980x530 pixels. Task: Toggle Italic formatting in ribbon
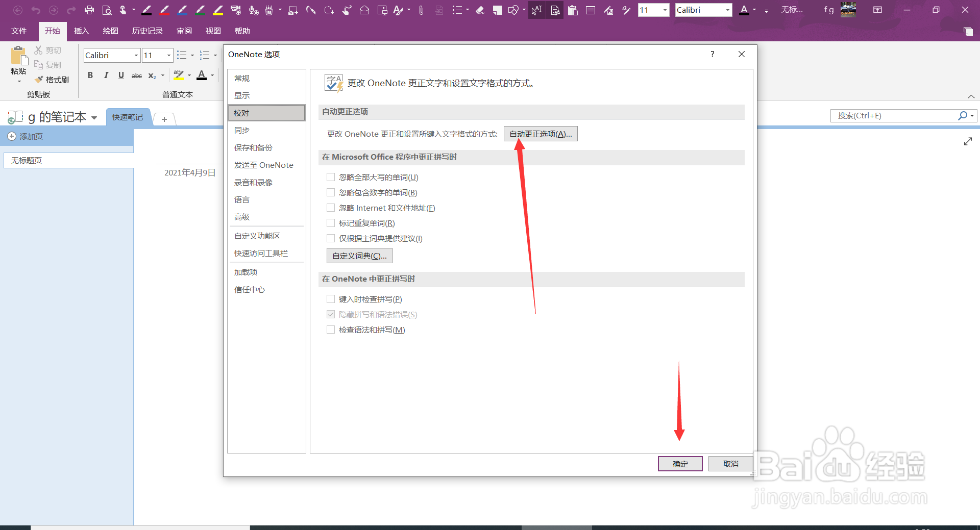106,75
